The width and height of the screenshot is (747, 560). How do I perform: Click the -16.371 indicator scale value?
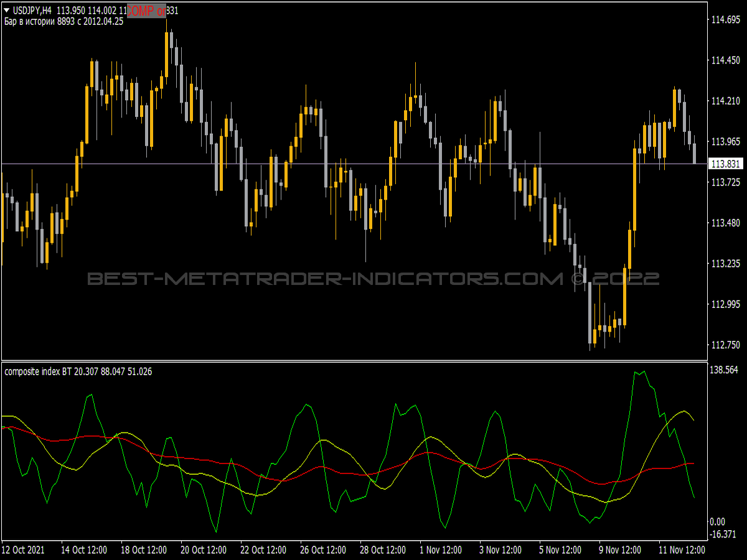[x=723, y=534]
